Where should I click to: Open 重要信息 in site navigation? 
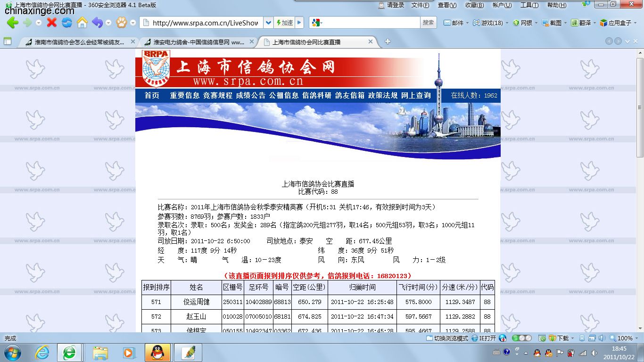(x=185, y=95)
